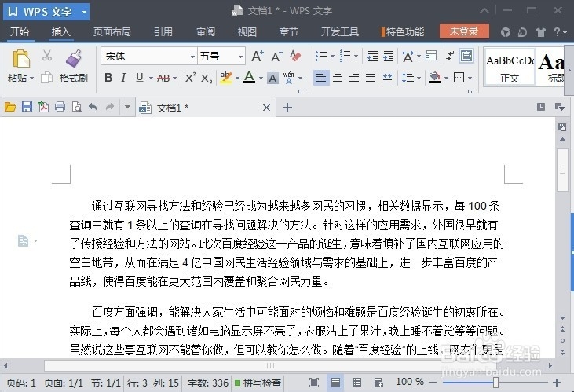The image size is (574, 392).
Task: Center align the text
Action: point(338,78)
